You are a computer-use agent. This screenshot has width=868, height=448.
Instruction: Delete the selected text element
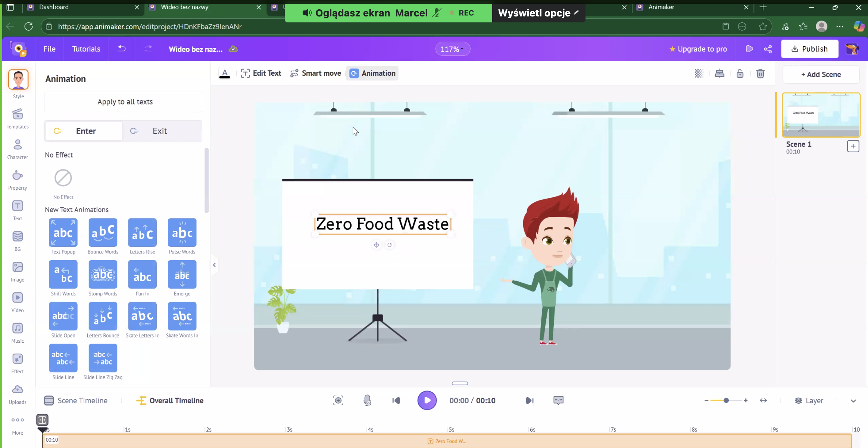point(761,73)
